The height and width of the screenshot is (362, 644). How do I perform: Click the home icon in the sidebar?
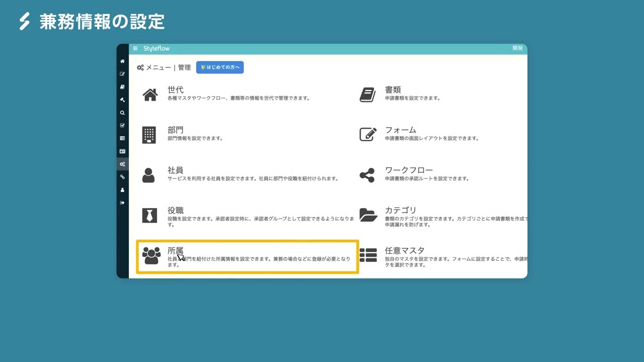122,61
